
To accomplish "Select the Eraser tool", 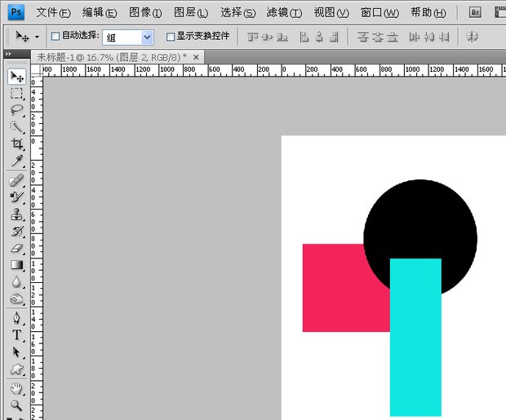I will click(16, 248).
